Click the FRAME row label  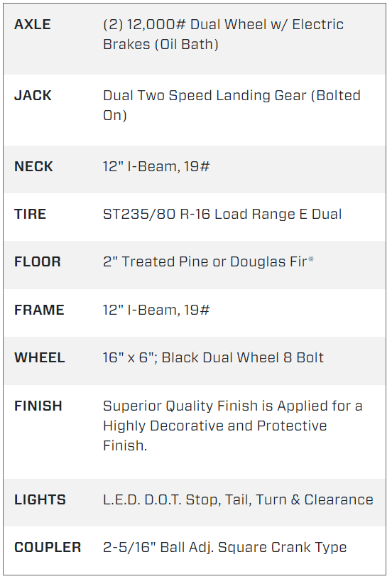(40, 310)
